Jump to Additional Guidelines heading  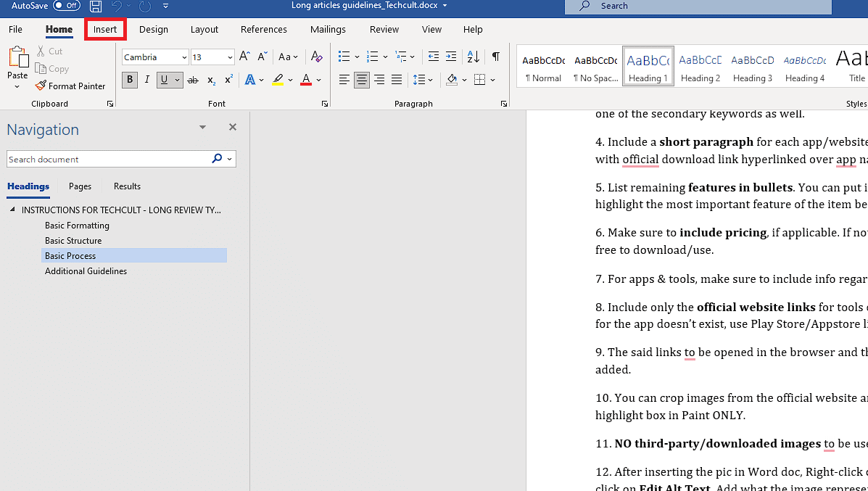click(x=86, y=271)
